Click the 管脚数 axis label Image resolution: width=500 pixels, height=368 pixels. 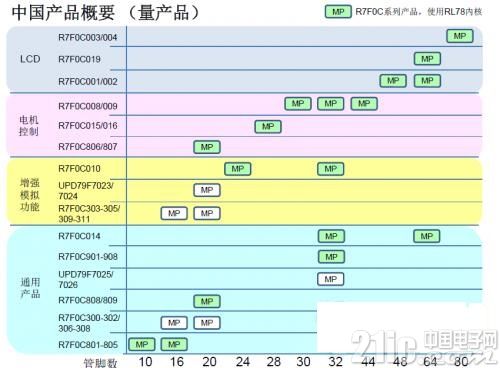100,363
